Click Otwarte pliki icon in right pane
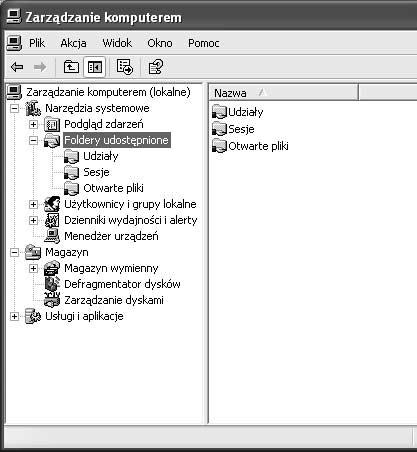Viewport: 417px width, 452px height. (x=219, y=146)
